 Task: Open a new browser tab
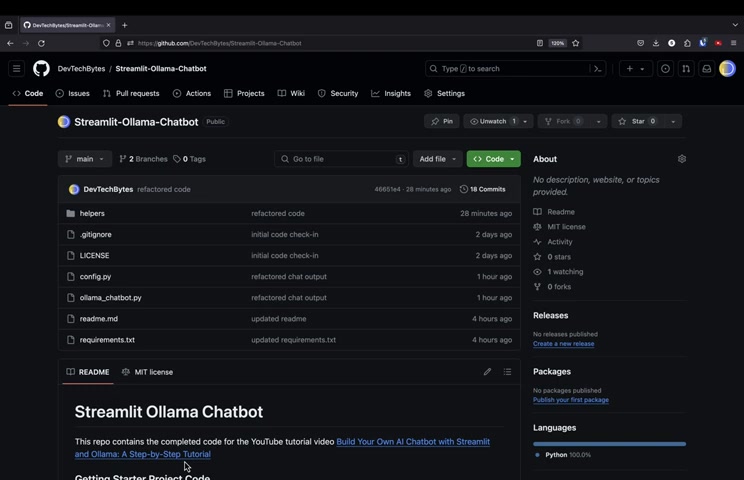(x=124, y=25)
